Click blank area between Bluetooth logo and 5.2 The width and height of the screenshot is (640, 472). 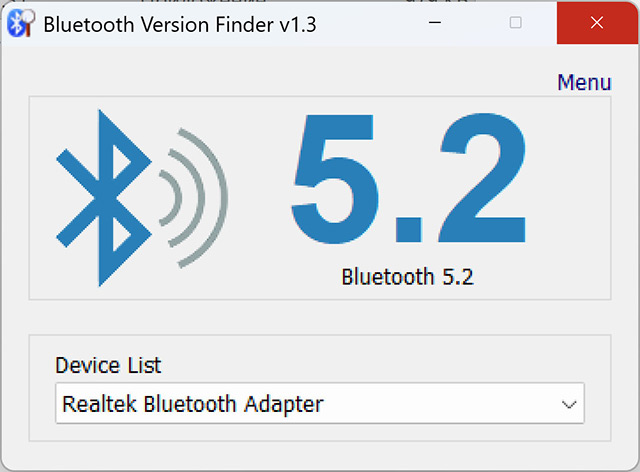pos(259,198)
